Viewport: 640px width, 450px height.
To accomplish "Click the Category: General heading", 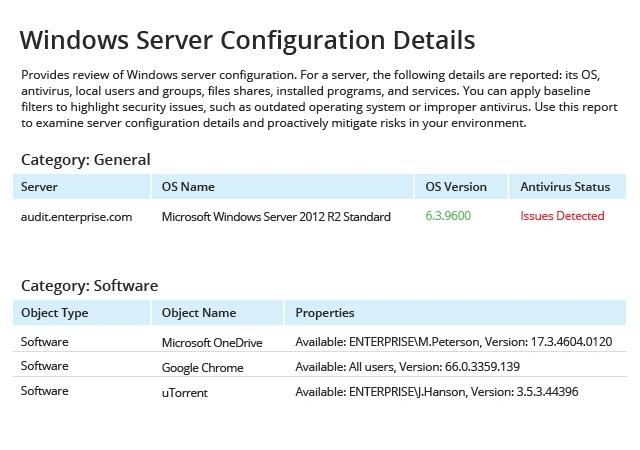I will coord(86,160).
